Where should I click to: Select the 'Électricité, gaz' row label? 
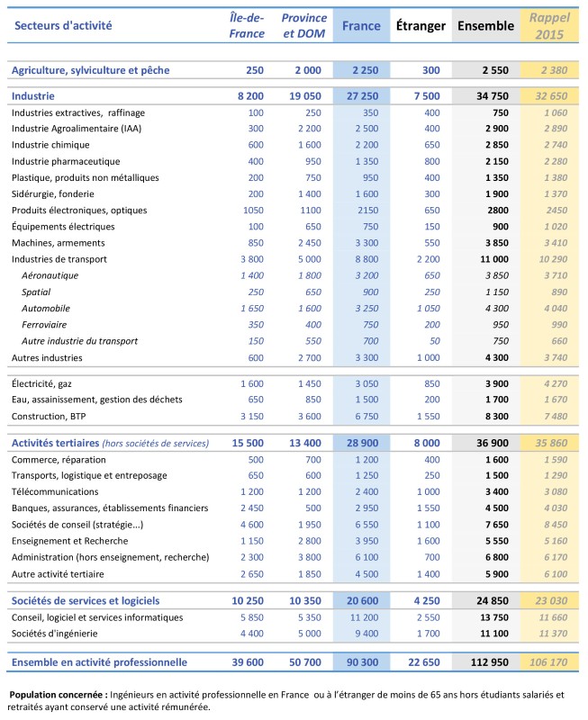41,383
